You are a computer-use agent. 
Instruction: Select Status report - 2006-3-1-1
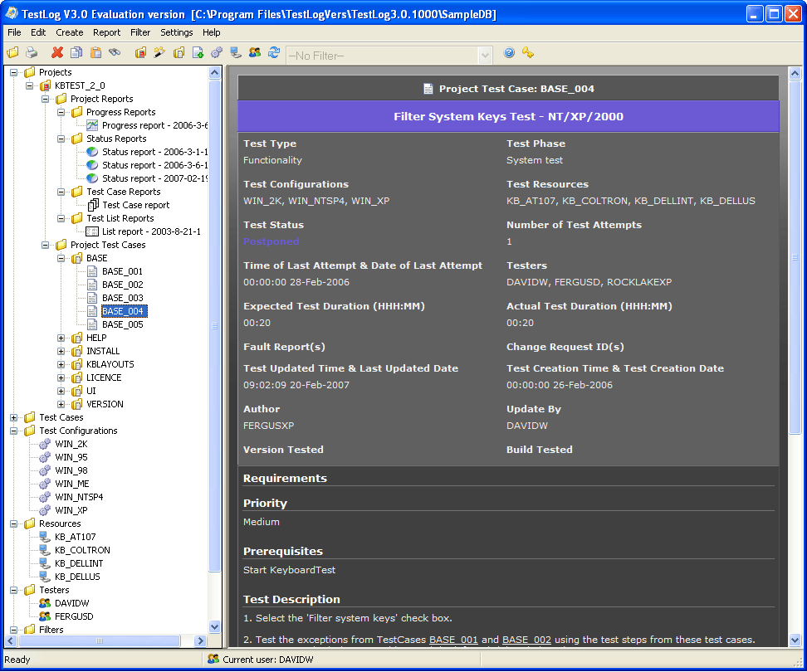155,152
